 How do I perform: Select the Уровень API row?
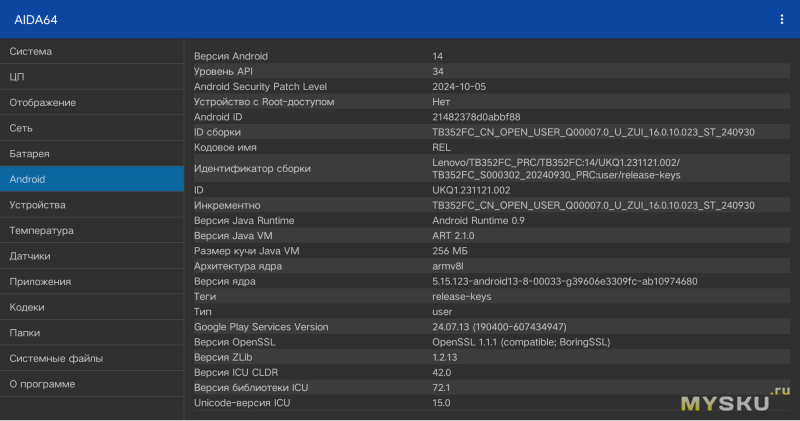pyautogui.click(x=492, y=71)
